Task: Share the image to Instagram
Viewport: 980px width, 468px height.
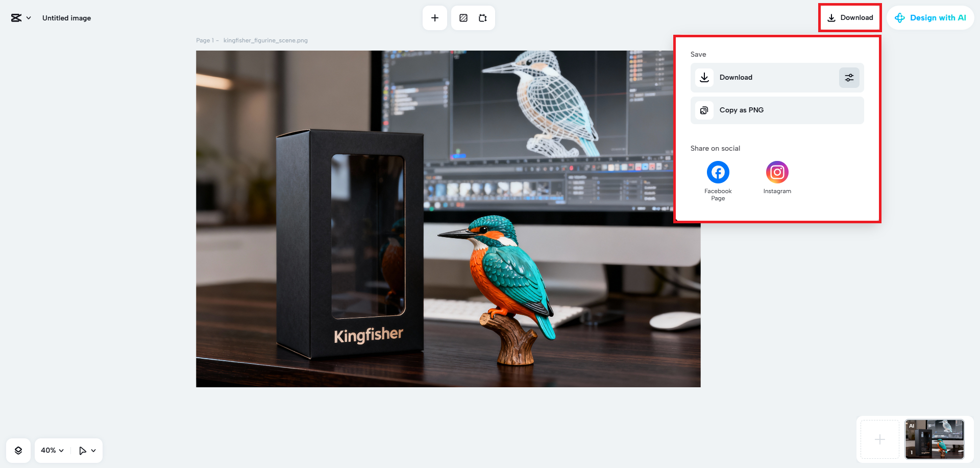Action: (777, 172)
